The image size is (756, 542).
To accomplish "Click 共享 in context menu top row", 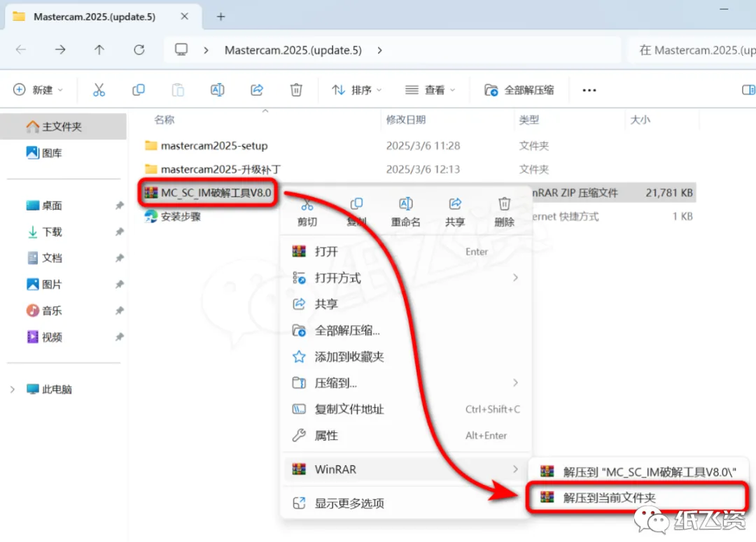I will click(x=455, y=213).
